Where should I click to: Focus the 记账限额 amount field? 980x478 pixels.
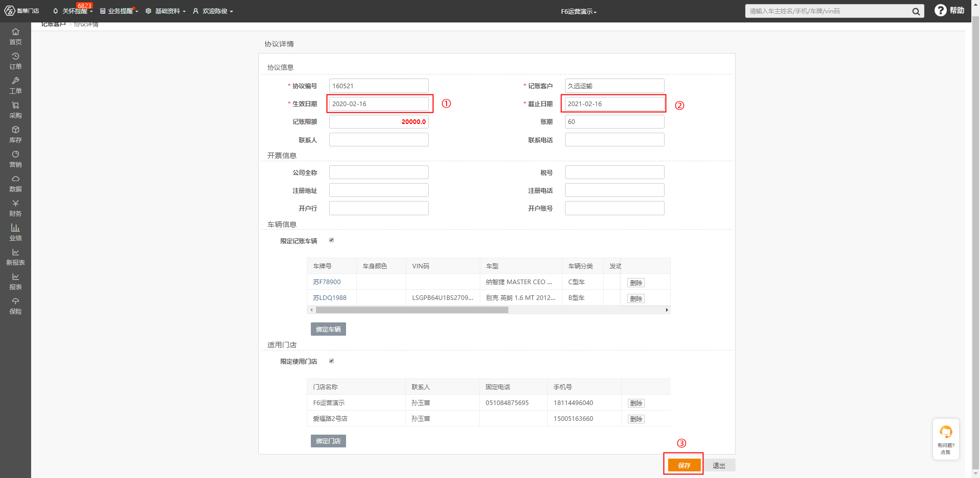[x=379, y=121]
